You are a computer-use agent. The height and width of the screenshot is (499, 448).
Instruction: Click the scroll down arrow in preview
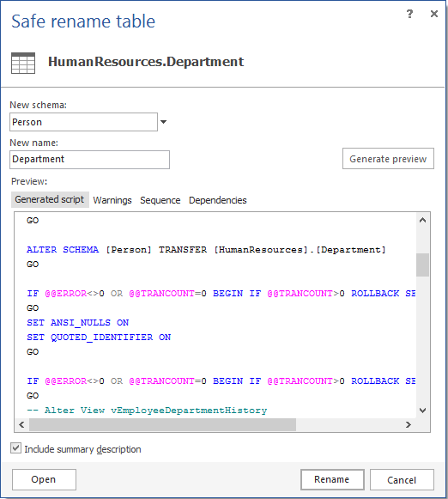tap(422, 411)
